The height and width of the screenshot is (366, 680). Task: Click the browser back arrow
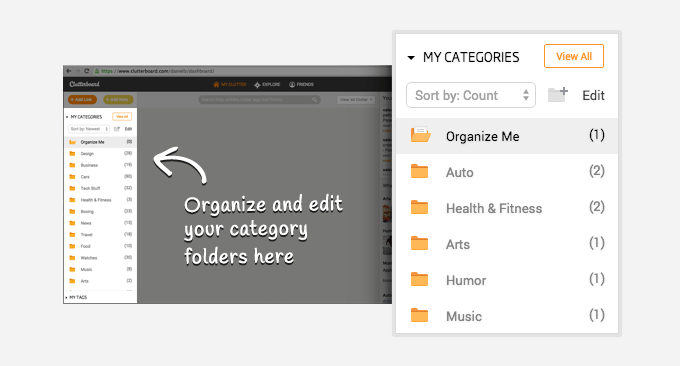[x=69, y=71]
